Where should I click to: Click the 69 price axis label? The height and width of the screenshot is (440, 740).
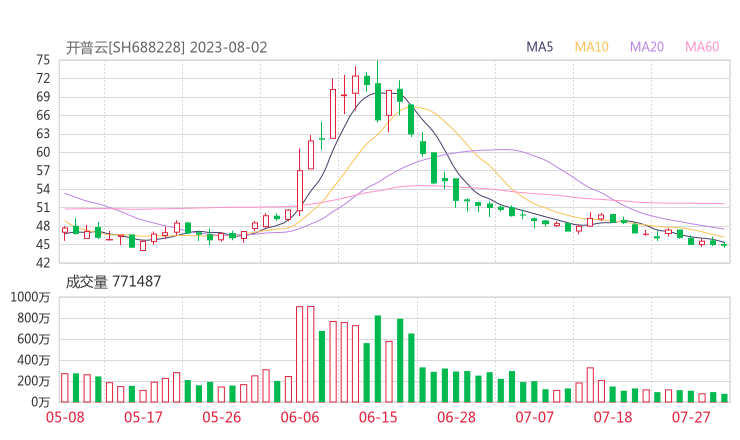pos(43,97)
